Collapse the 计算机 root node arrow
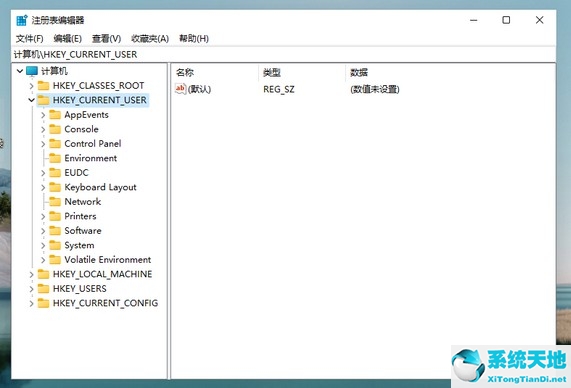The width and height of the screenshot is (571, 388). 20,71
